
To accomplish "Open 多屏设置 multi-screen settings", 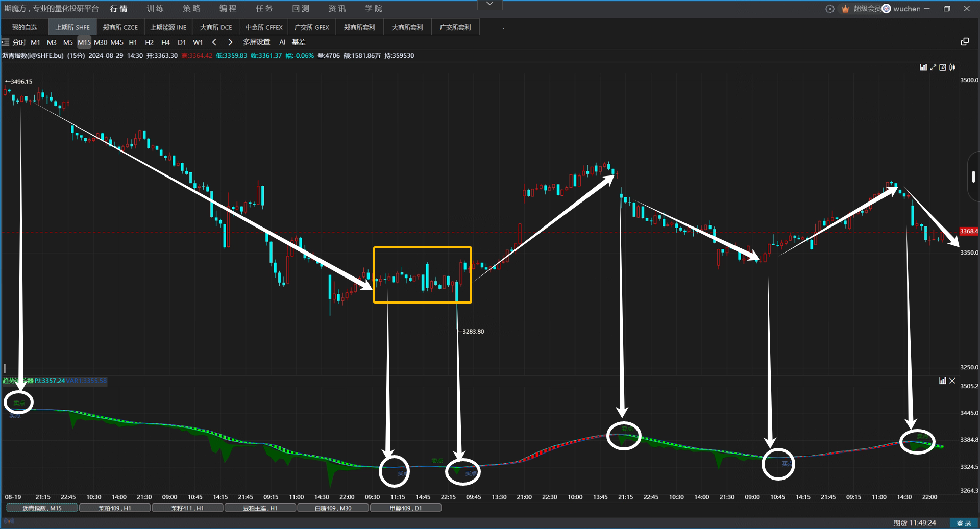I will [257, 42].
